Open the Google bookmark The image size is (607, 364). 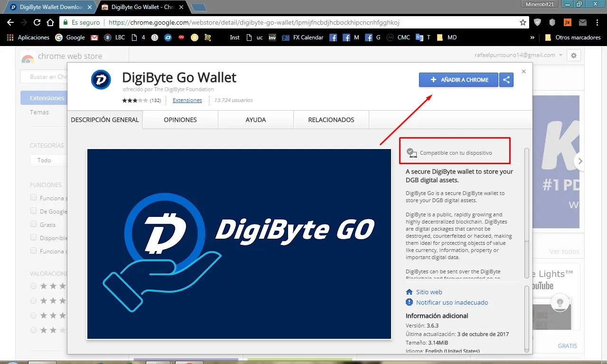tap(70, 37)
